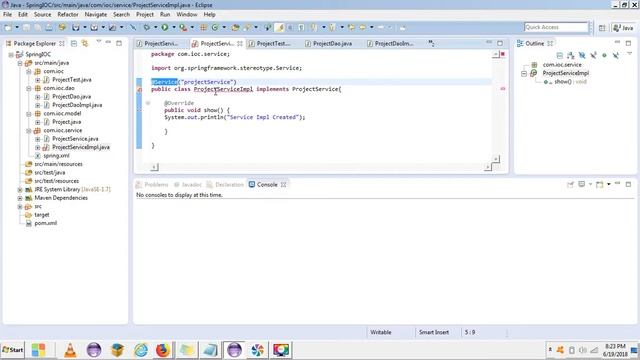640x360 pixels.
Task: Close the Console view tab
Action: (283, 184)
